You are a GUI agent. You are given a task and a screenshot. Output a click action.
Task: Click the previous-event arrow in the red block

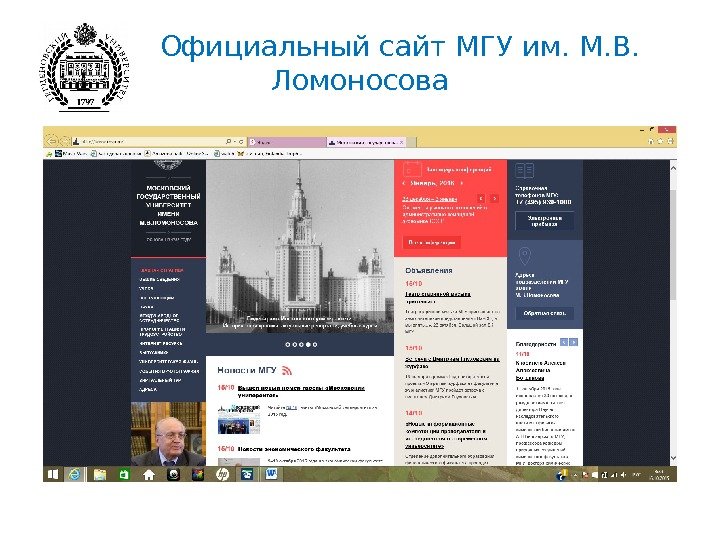481,198
